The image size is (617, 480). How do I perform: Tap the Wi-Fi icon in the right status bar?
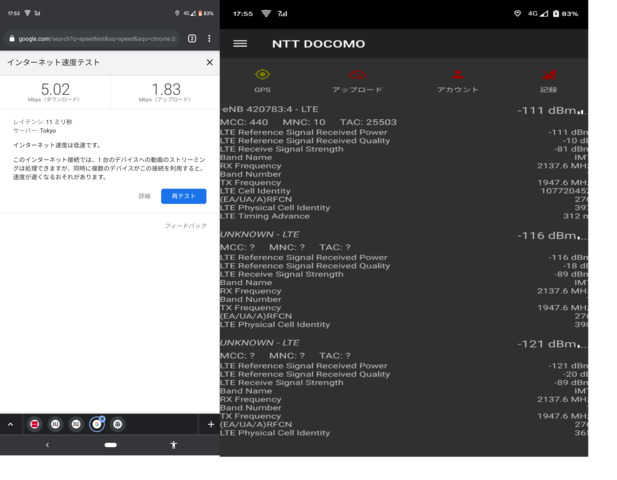click(266, 13)
